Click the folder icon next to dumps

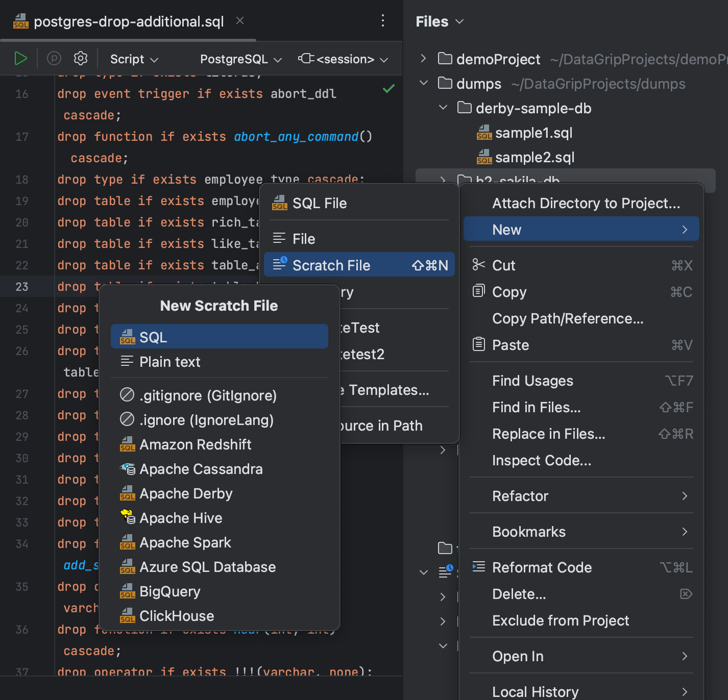click(445, 83)
